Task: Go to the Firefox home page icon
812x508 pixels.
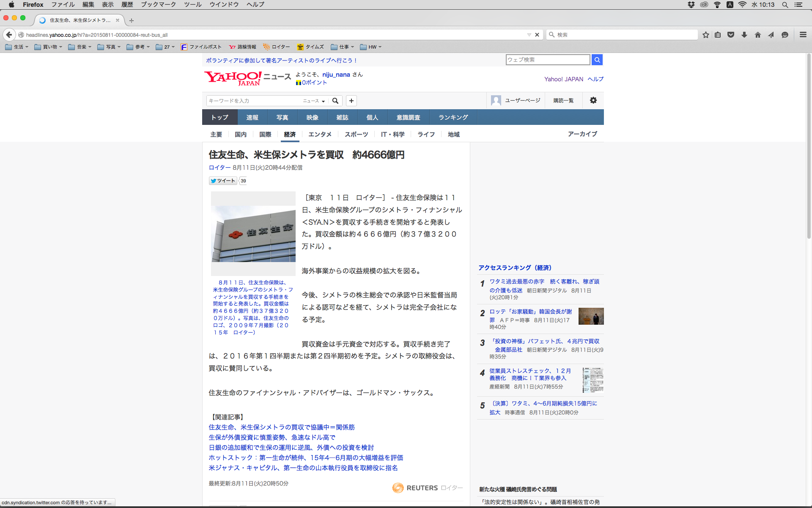Action: pyautogui.click(x=757, y=35)
